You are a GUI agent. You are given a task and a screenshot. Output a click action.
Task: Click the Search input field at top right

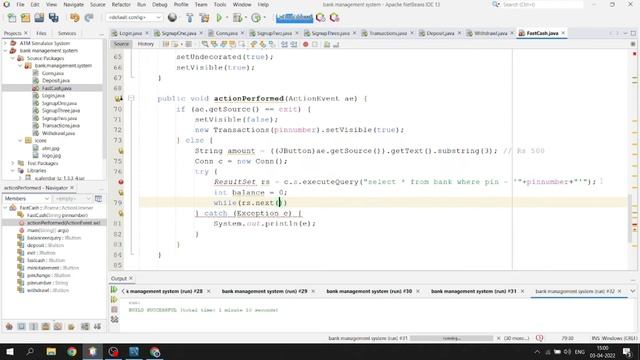coord(542,4)
